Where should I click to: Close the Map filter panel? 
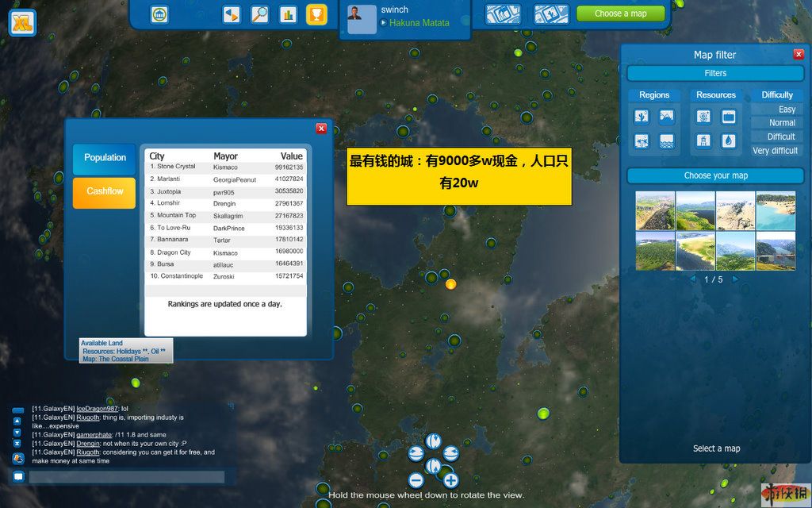click(798, 54)
